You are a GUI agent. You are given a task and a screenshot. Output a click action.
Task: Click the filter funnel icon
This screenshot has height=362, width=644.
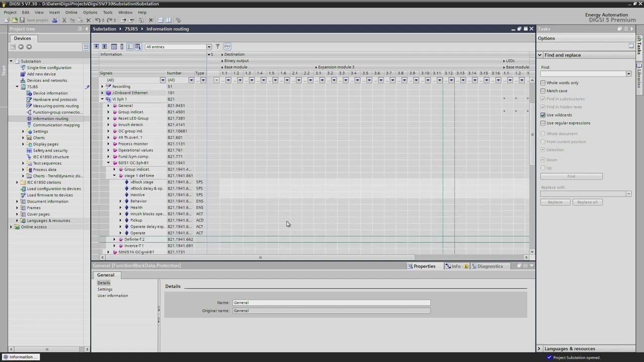(x=218, y=47)
